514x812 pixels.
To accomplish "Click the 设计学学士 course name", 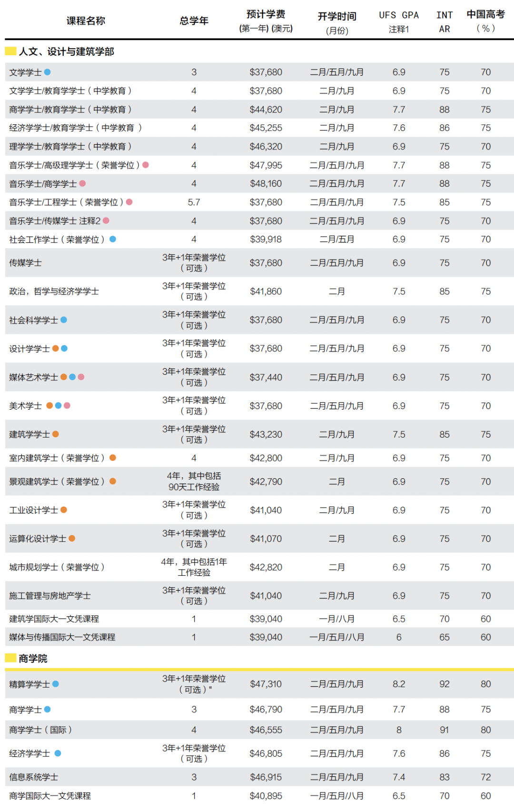I will [x=30, y=349].
